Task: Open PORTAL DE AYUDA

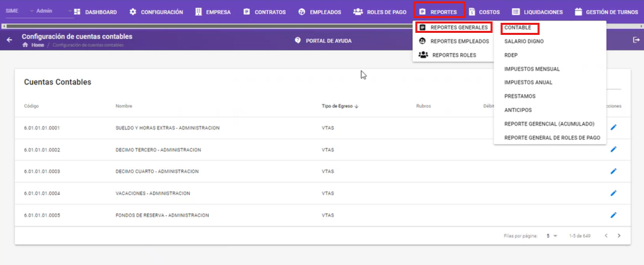Action: pos(328,41)
